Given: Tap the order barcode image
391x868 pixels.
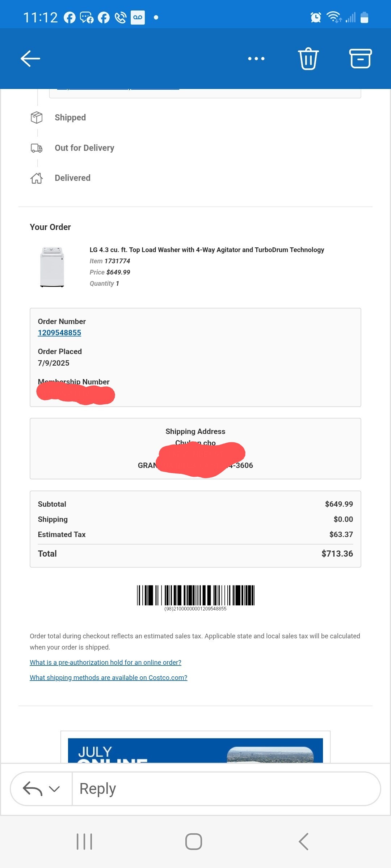Looking at the screenshot, I should tap(195, 598).
